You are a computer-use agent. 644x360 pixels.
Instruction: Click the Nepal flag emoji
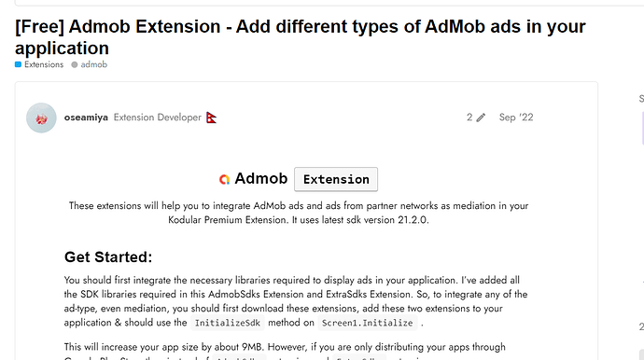[211, 118]
